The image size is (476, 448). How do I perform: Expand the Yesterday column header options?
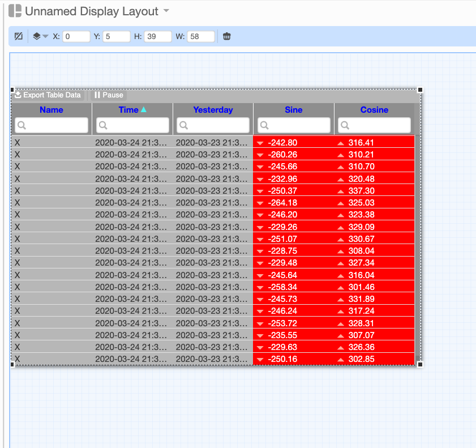click(213, 110)
